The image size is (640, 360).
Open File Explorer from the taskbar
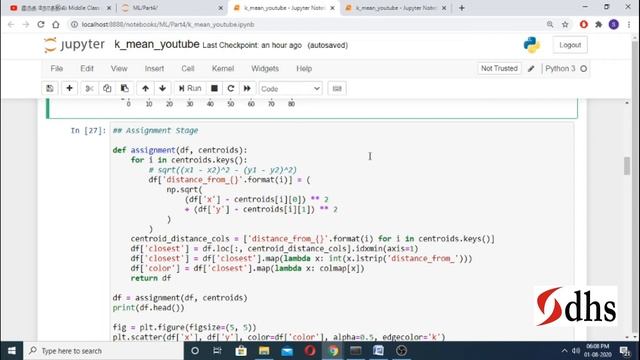264,351
